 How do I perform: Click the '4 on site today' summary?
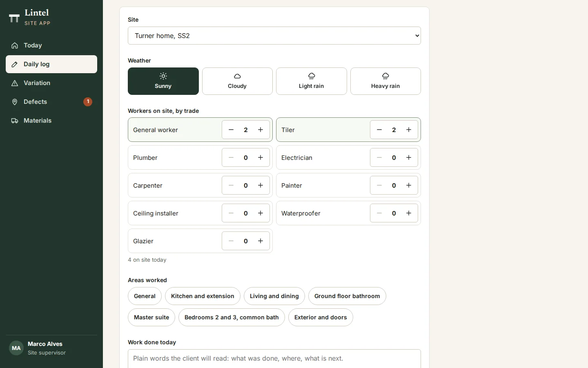tap(147, 260)
